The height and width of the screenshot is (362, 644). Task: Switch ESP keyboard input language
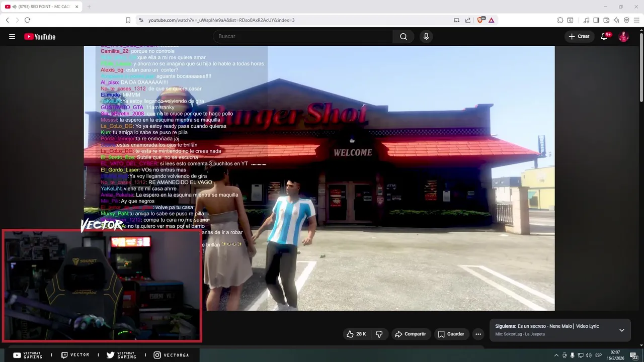(599, 355)
